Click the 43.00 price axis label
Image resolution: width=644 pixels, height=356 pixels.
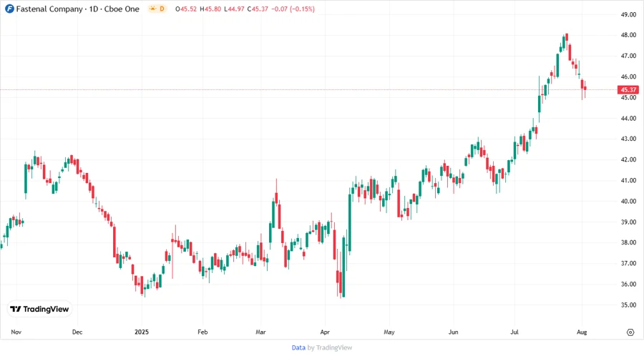628,139
